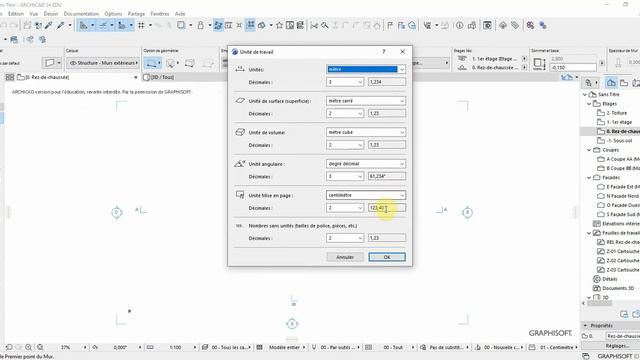Click the elevation marker on the right of the canvas
Viewport: 640px width, 360px height.
point(467,212)
